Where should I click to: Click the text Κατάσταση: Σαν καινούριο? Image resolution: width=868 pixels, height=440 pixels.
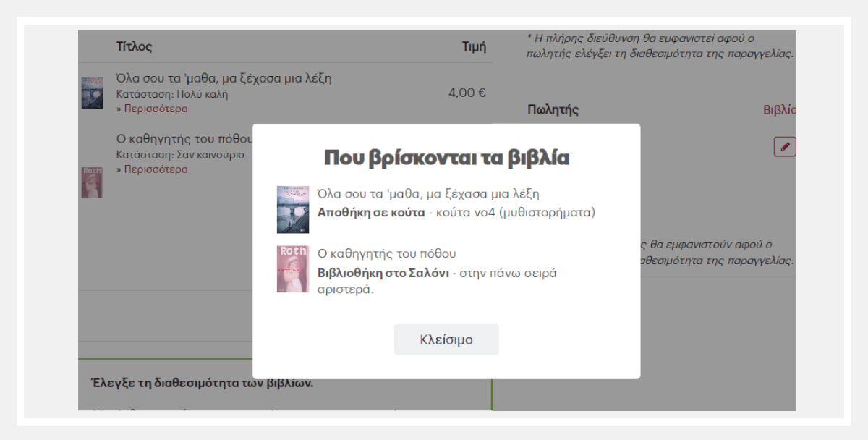pyautogui.click(x=180, y=154)
